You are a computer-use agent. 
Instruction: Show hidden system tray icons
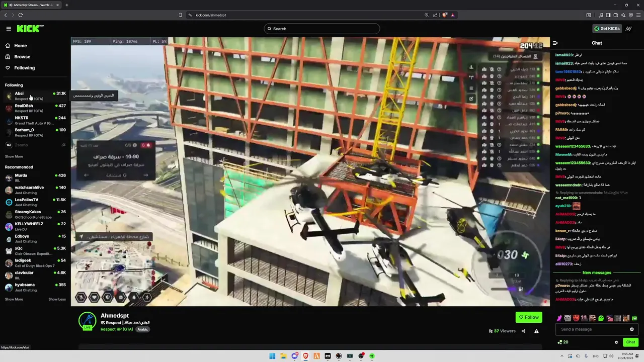point(562,356)
